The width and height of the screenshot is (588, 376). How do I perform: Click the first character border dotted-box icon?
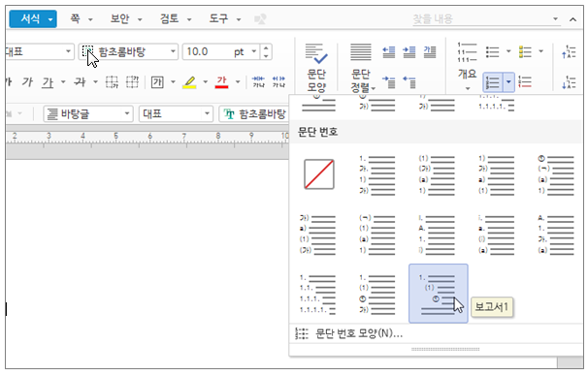point(112,81)
